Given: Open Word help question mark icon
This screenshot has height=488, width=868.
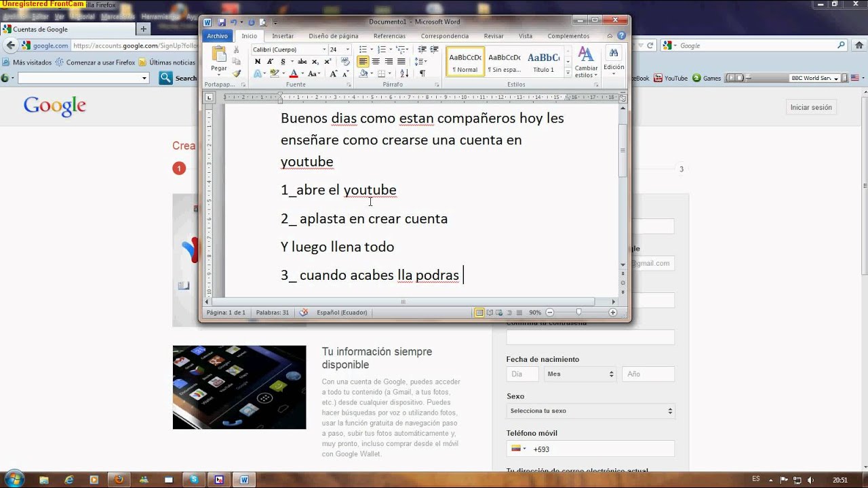Looking at the screenshot, I should click(620, 36).
